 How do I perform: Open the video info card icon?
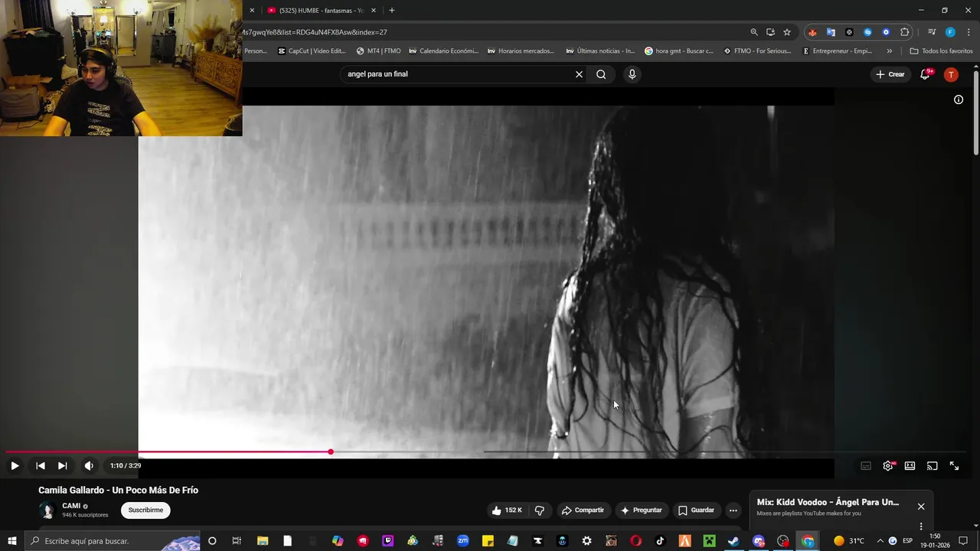[958, 99]
